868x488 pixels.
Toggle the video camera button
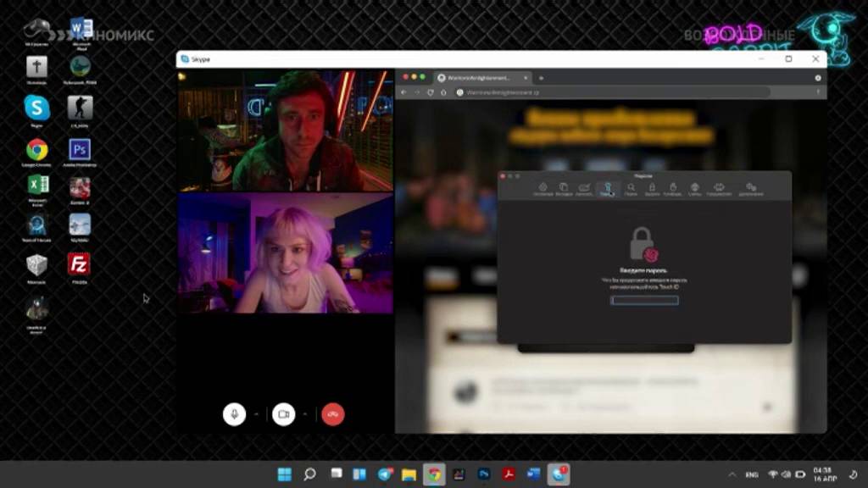(283, 413)
